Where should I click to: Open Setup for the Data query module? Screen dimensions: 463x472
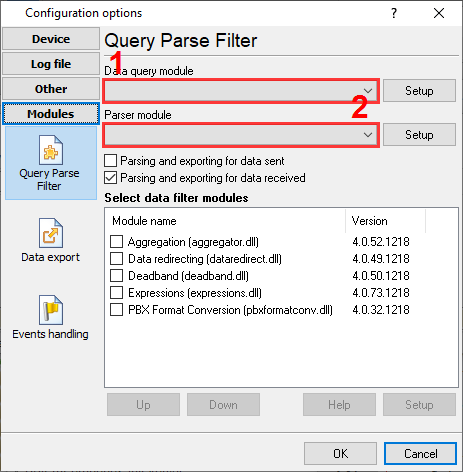(419, 91)
